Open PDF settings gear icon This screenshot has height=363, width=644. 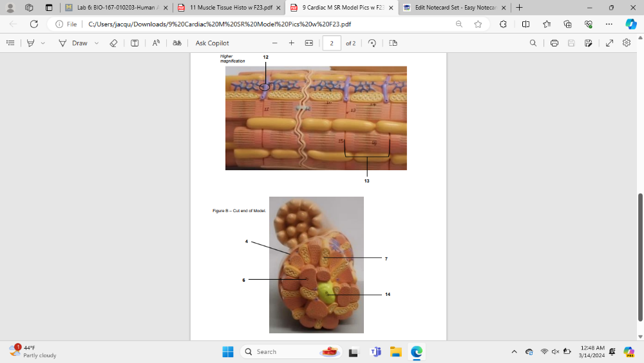627,43
